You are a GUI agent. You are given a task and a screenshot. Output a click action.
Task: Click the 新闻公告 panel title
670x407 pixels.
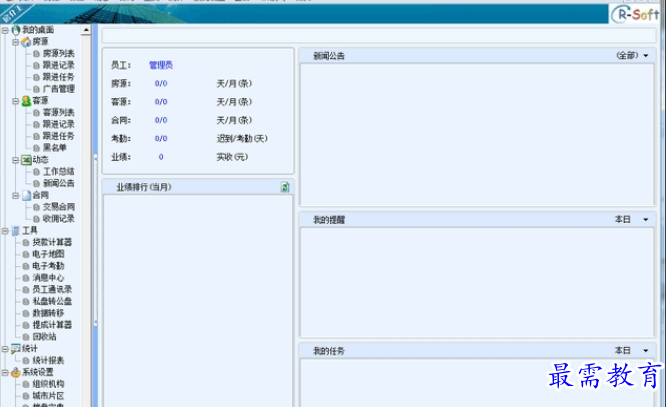329,56
